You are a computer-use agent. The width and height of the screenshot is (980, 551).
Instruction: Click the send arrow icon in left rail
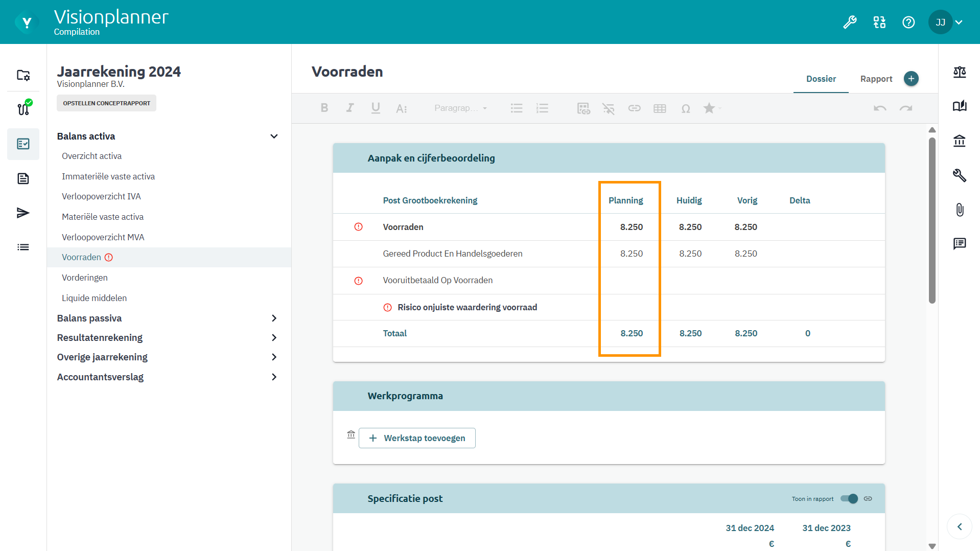pyautogui.click(x=23, y=213)
